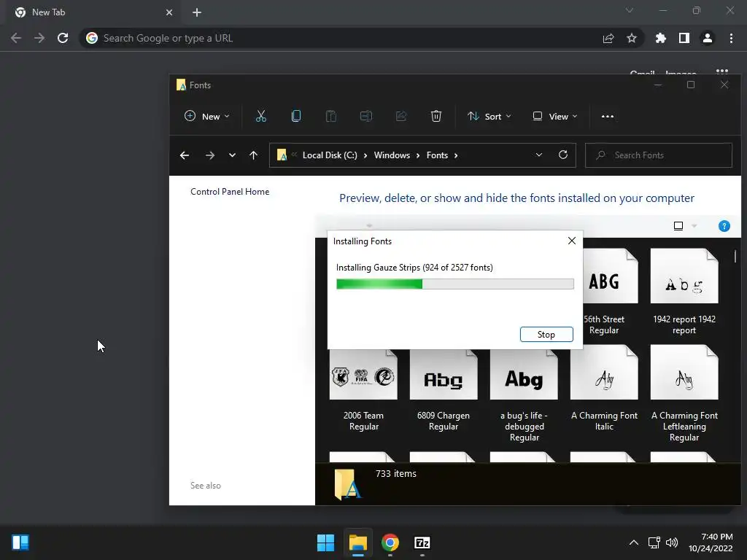Click Chrome's back navigation arrow
The height and width of the screenshot is (560, 747).
coord(16,38)
